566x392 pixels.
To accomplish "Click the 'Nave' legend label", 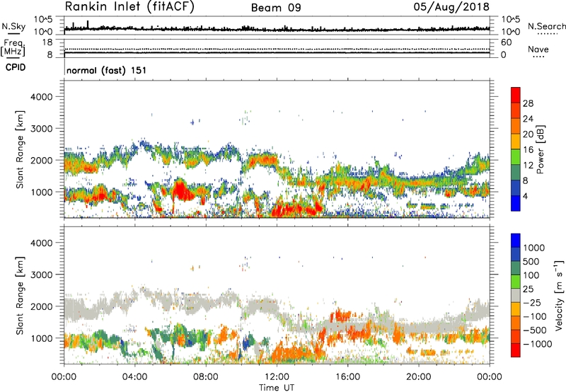I will tap(538, 50).
